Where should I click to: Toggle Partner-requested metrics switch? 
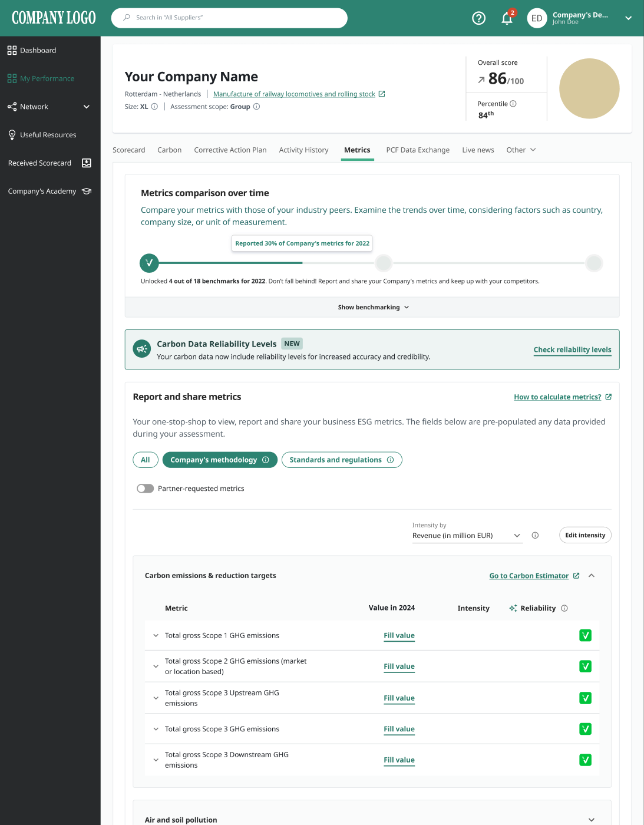pyautogui.click(x=145, y=489)
